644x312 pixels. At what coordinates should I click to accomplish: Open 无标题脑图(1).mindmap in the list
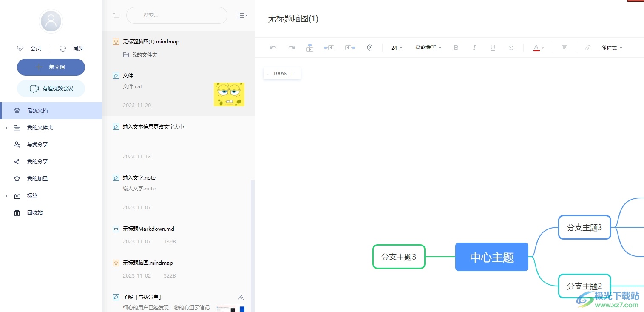[151, 42]
